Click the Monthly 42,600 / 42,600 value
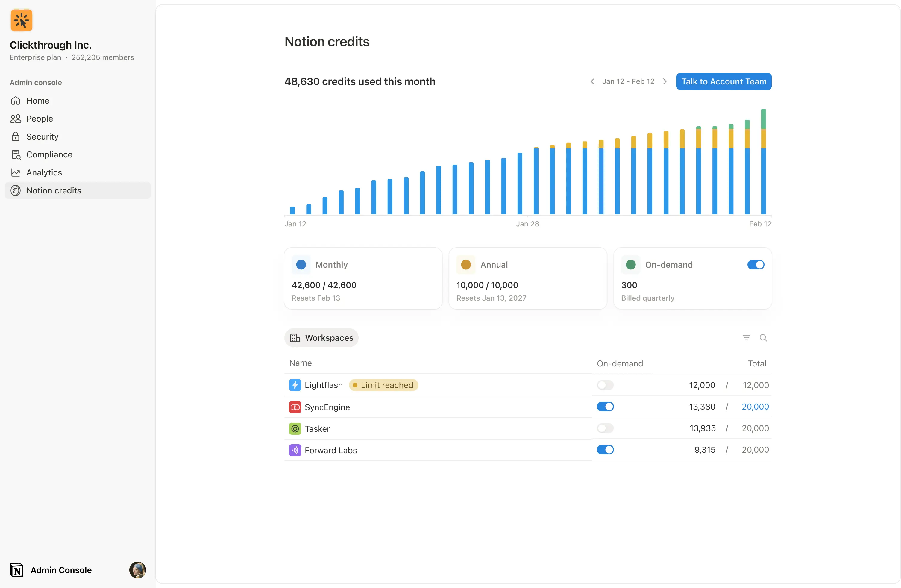The width and height of the screenshot is (901, 588). [x=324, y=285]
